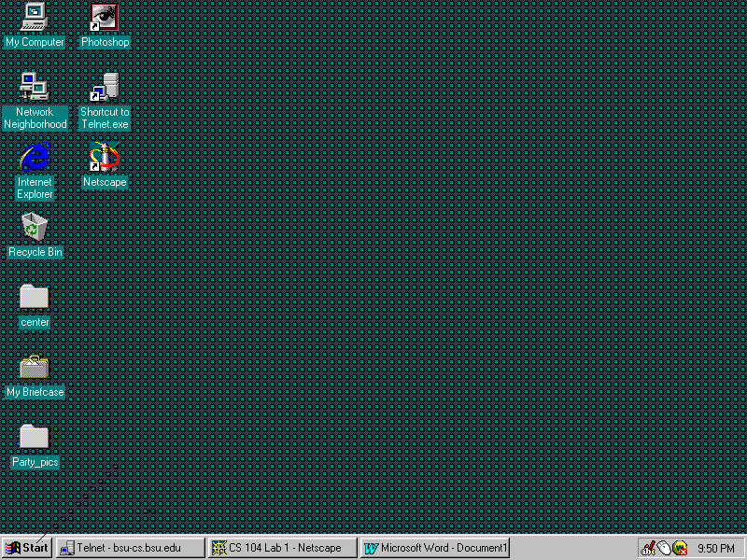Switch to Microsoft Word - Document1 taskbar button

coord(435,548)
